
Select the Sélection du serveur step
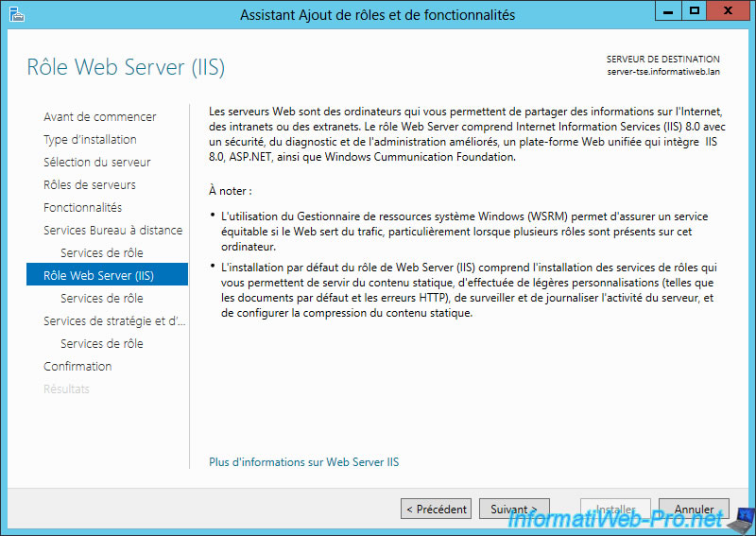(97, 162)
